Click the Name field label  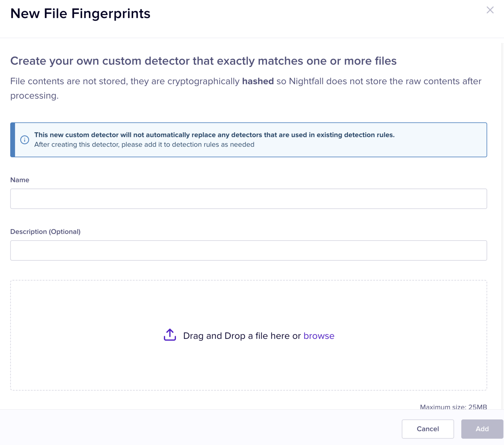(x=20, y=180)
